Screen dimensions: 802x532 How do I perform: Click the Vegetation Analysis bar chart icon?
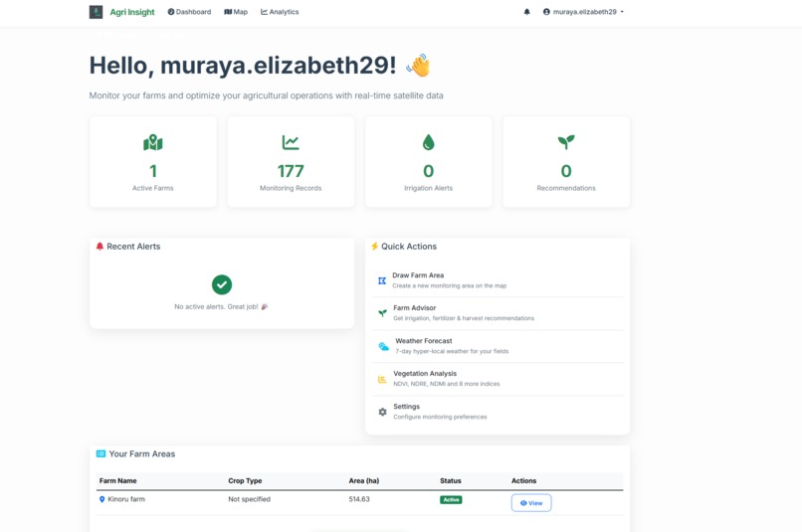tap(382, 379)
